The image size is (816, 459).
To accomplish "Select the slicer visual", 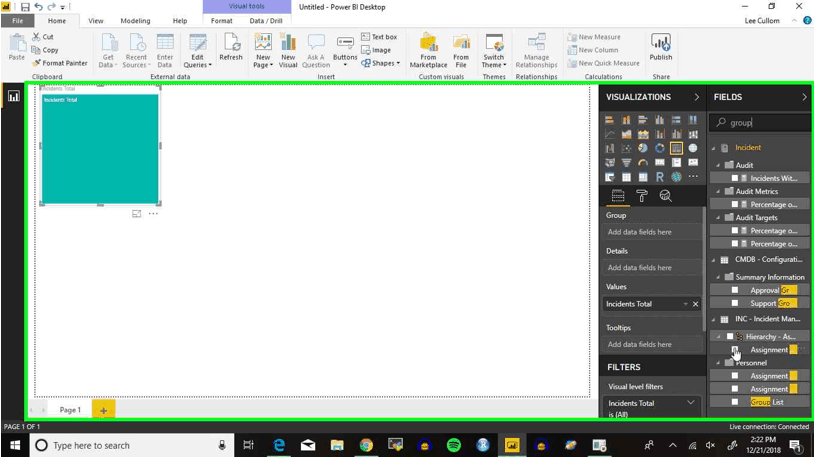I will pos(609,177).
